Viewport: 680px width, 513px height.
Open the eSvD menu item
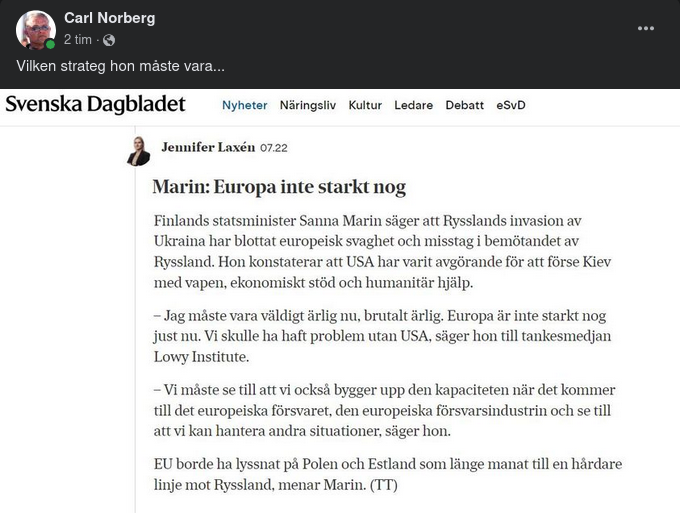pyautogui.click(x=511, y=105)
